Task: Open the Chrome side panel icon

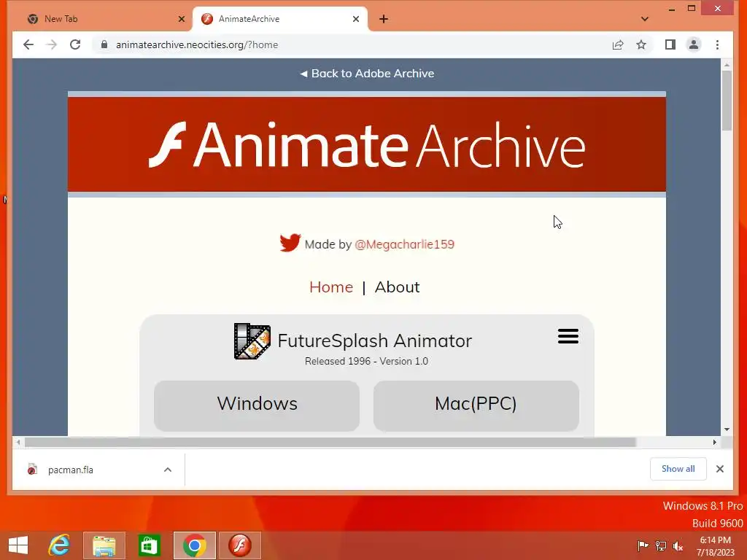Action: coord(670,44)
